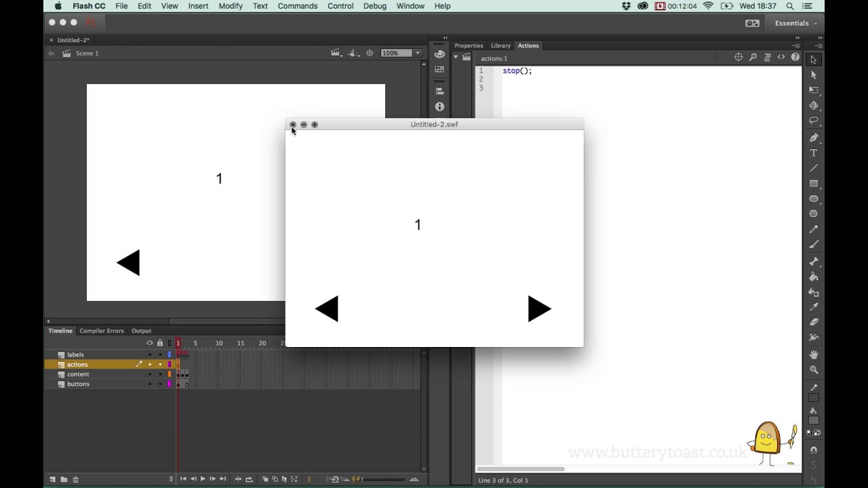Viewport: 868px width, 488px height.
Task: Open the Align panel icon
Action: tap(439, 91)
